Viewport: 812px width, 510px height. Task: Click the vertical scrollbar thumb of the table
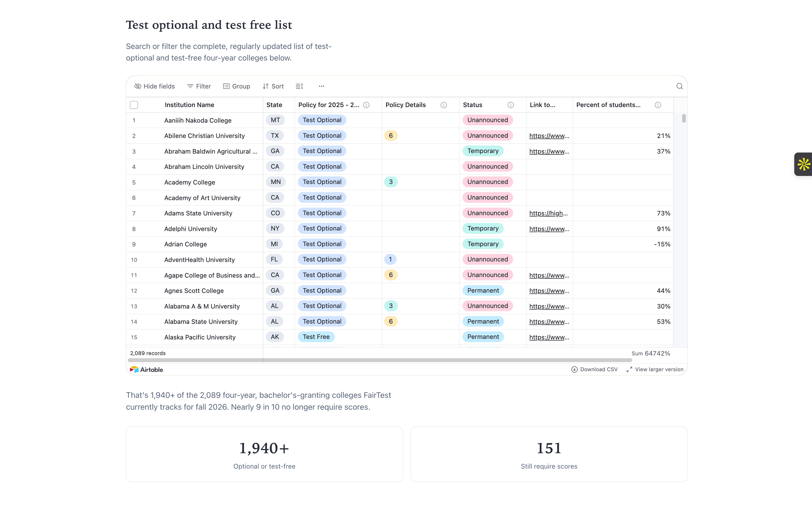pyautogui.click(x=683, y=118)
